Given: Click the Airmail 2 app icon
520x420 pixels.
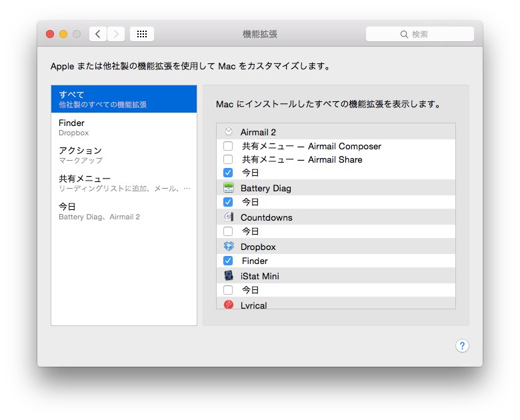Looking at the screenshot, I should (229, 132).
